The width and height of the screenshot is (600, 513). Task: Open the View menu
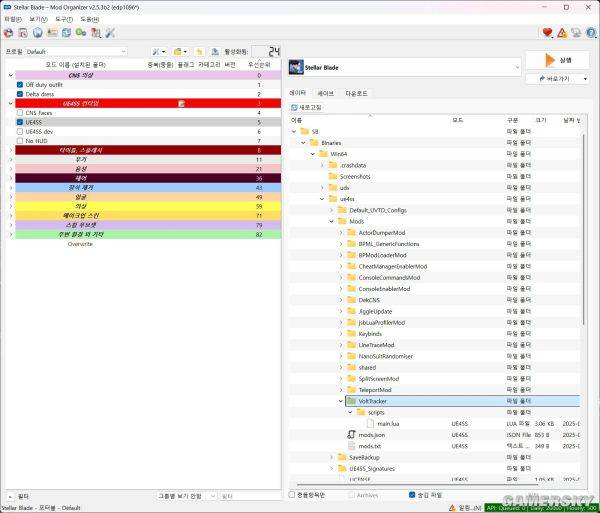38,19
